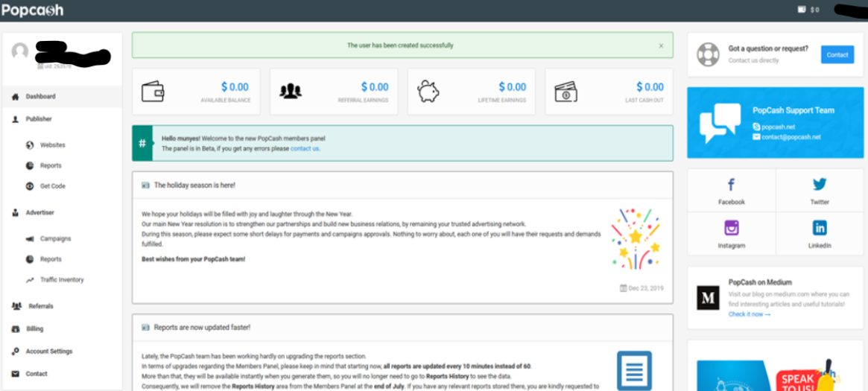Click 'Reports are now updated faster!' heading
This screenshot has height=391, width=868.
click(202, 328)
